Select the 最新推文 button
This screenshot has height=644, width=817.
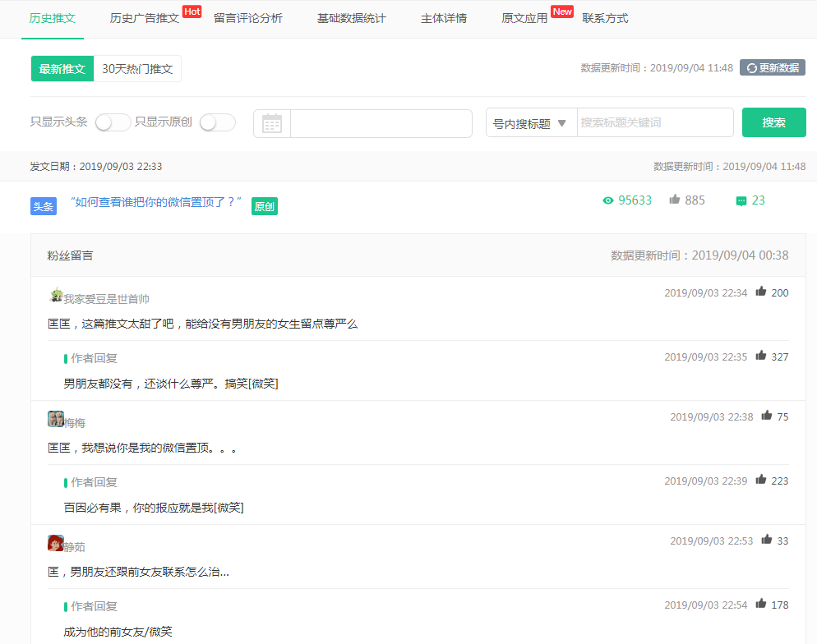point(62,69)
